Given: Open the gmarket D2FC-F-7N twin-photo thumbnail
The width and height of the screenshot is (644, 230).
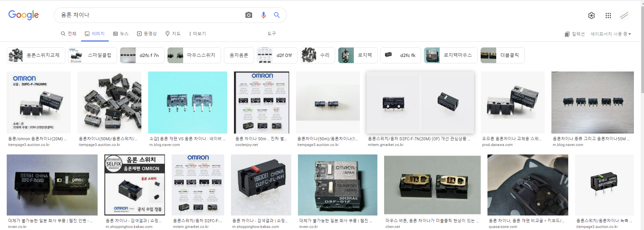Looking at the screenshot, I should tap(420, 103).
